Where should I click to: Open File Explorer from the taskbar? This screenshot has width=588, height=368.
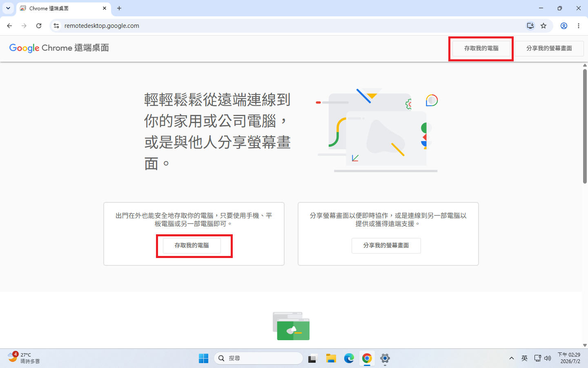click(x=331, y=358)
